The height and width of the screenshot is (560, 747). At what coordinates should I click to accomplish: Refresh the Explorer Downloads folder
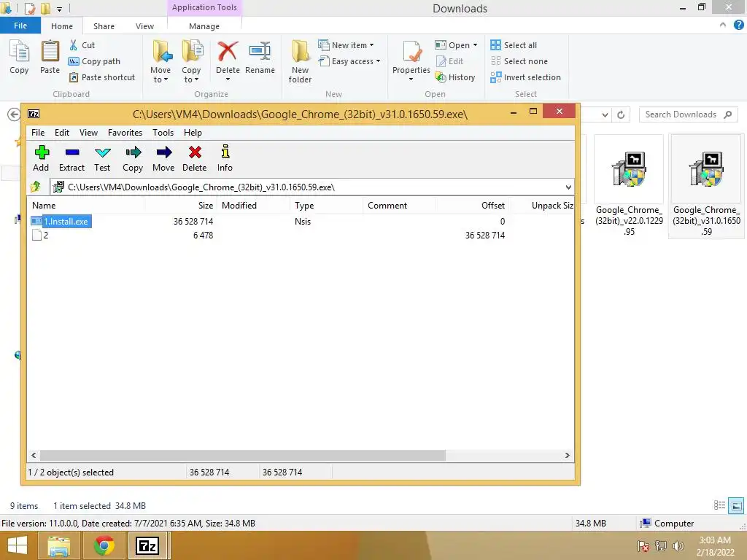(x=621, y=114)
